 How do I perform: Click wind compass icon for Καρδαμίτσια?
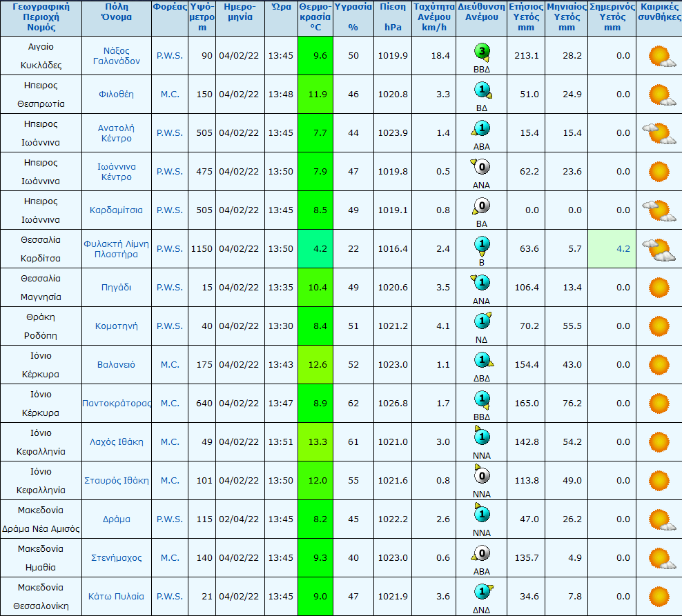[481, 206]
